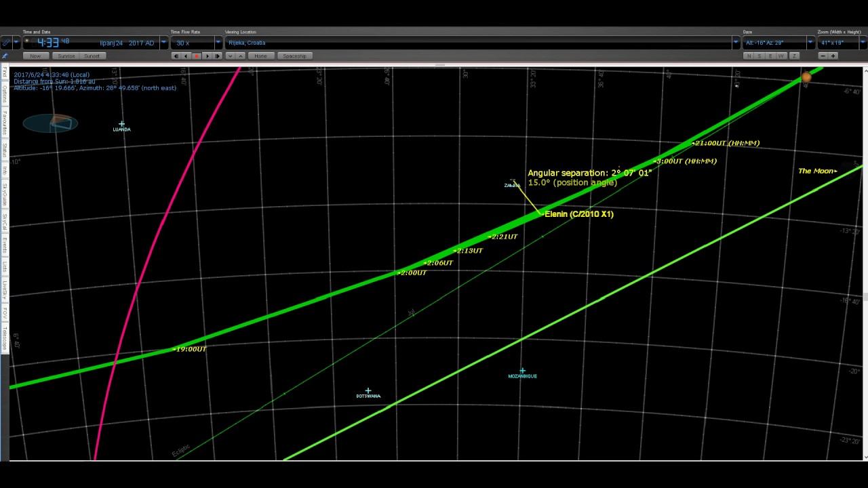The width and height of the screenshot is (868, 488).
Task: Open the Viewing Location dropdown arrow
Action: [x=736, y=43]
